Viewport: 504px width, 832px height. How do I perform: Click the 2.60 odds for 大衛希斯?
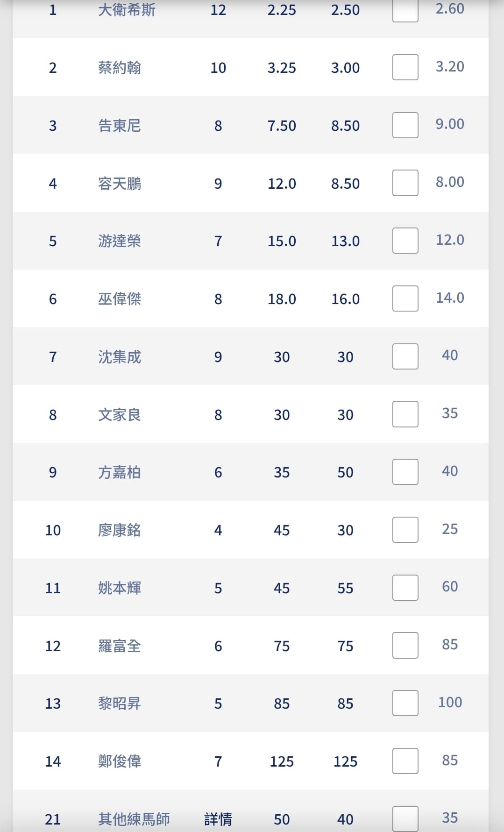tap(450, 9)
